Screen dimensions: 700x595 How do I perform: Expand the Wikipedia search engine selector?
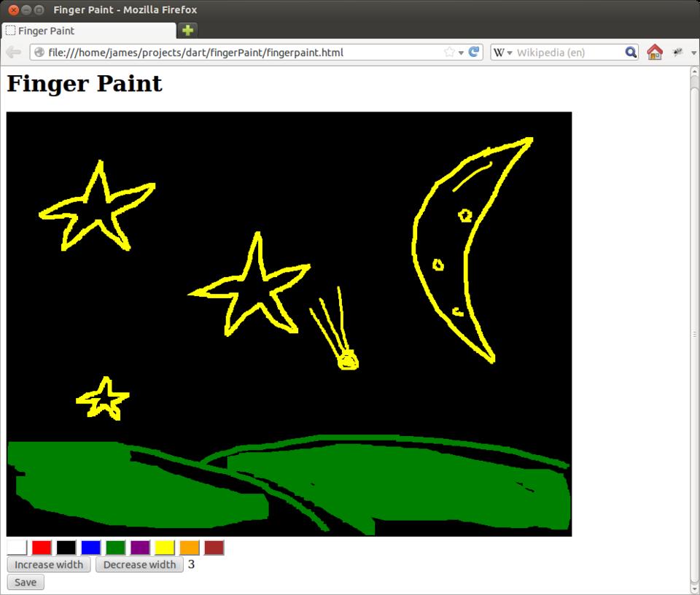point(503,52)
